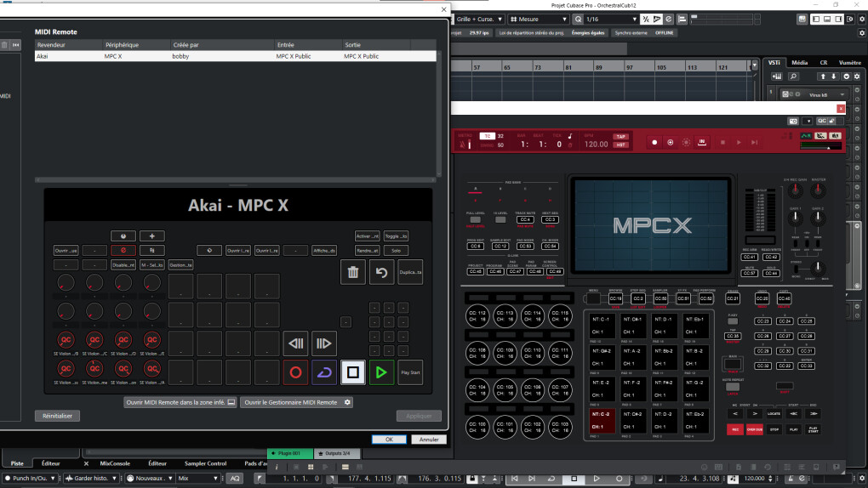The width and height of the screenshot is (868, 488).
Task: Open the MixConsole tab in the lower zone
Action: 115,463
